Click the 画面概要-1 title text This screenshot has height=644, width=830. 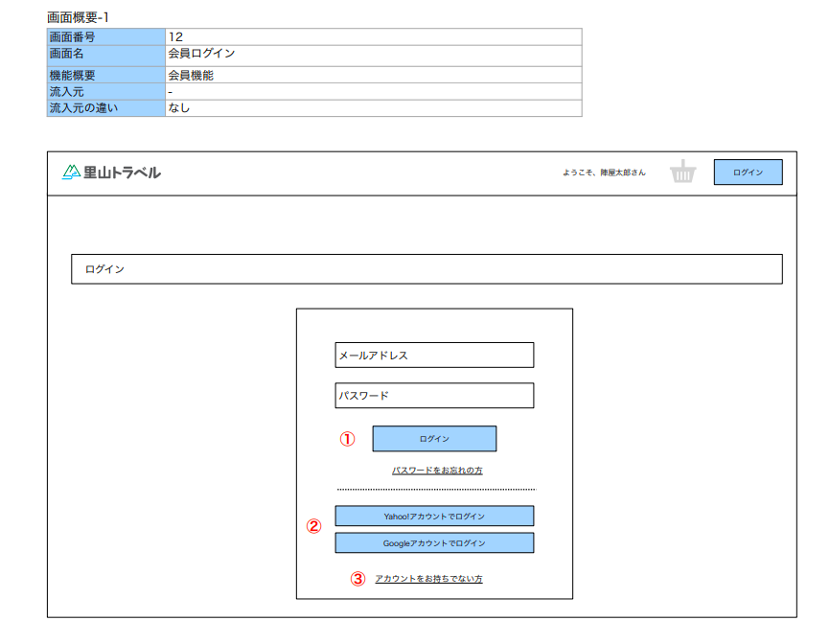pyautogui.click(x=78, y=17)
